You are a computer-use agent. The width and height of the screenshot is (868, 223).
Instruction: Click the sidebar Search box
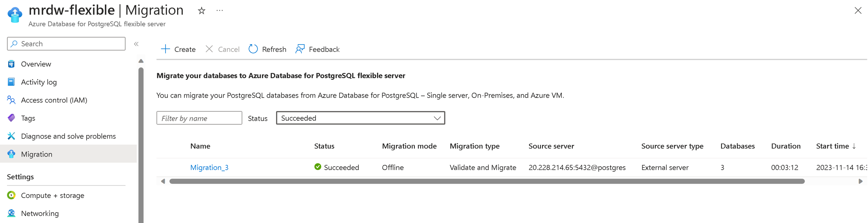pyautogui.click(x=66, y=44)
